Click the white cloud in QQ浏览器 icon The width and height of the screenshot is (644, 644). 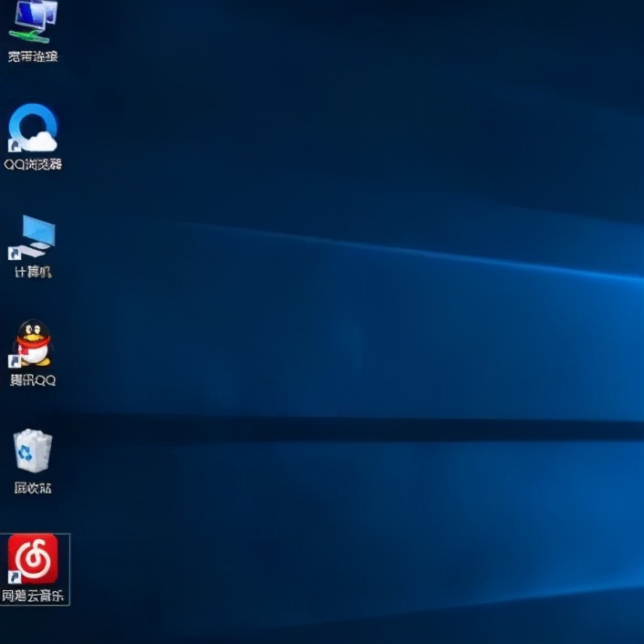coord(42,140)
